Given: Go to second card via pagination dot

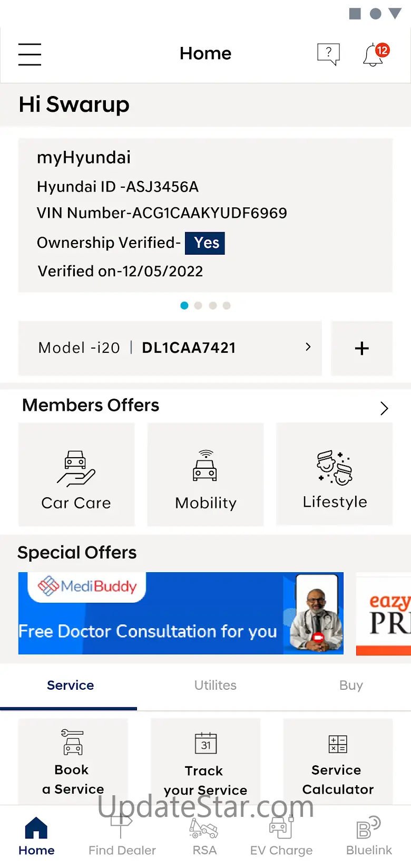Looking at the screenshot, I should click(x=198, y=305).
